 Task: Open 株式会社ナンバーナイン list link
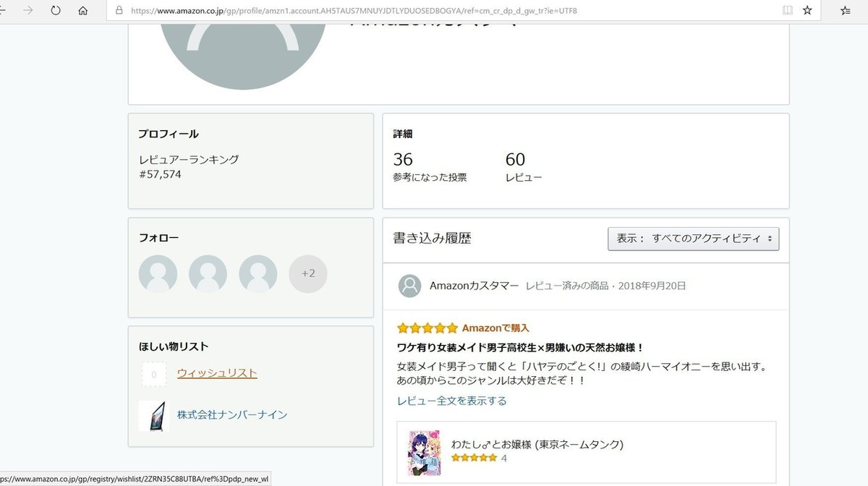232,415
